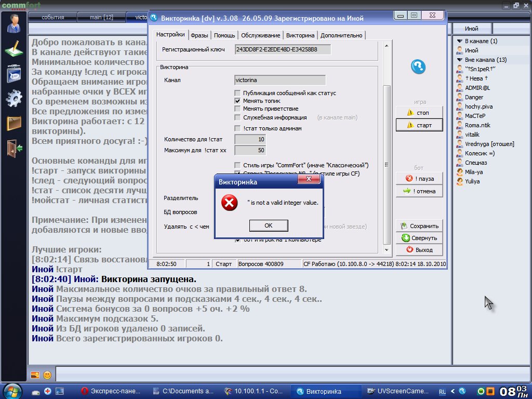Click the user profile icon in sidebar
The width and height of the screenshot is (532, 399).
[13, 23]
